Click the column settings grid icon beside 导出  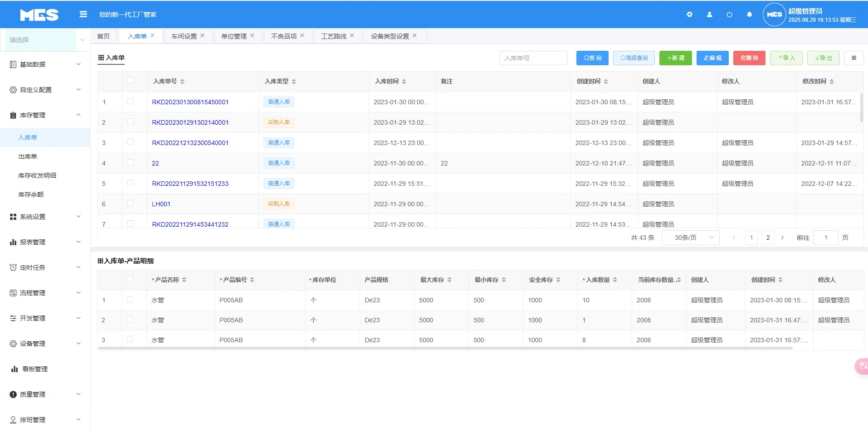tap(854, 58)
